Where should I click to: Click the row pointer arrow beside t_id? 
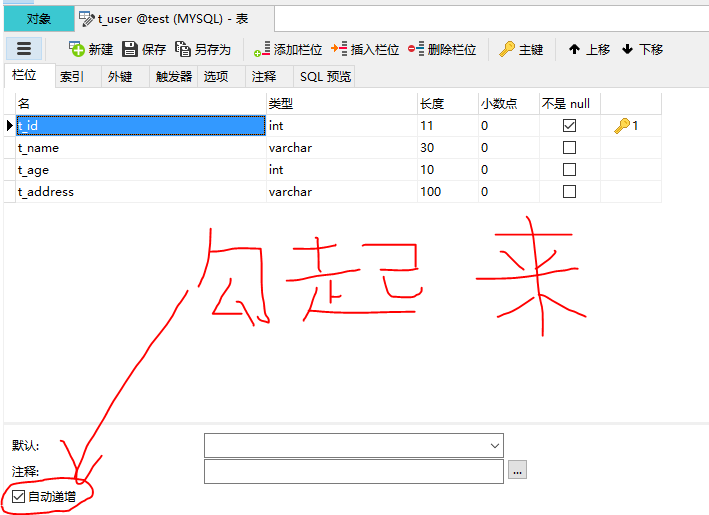(9, 125)
